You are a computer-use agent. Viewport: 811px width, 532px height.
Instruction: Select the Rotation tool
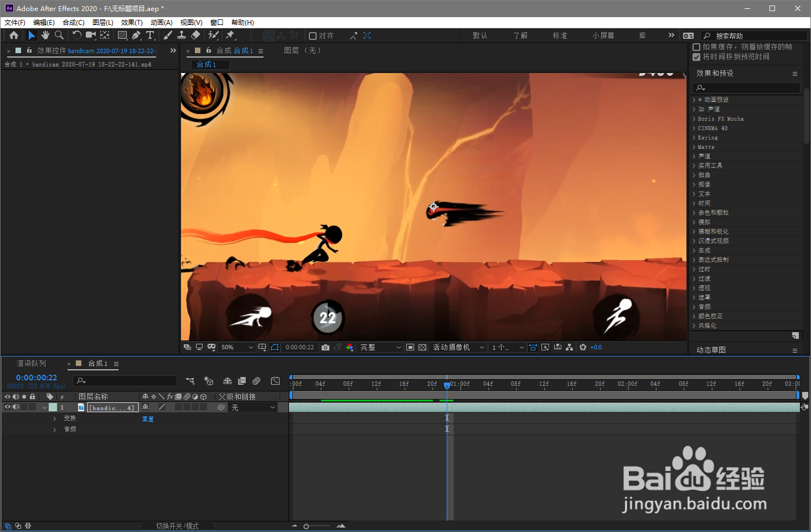(x=76, y=35)
